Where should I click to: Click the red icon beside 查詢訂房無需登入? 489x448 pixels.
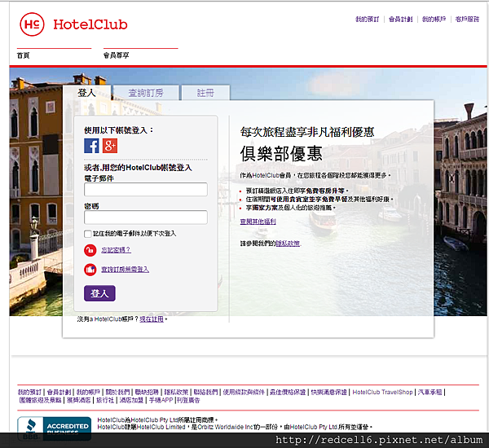[90, 270]
